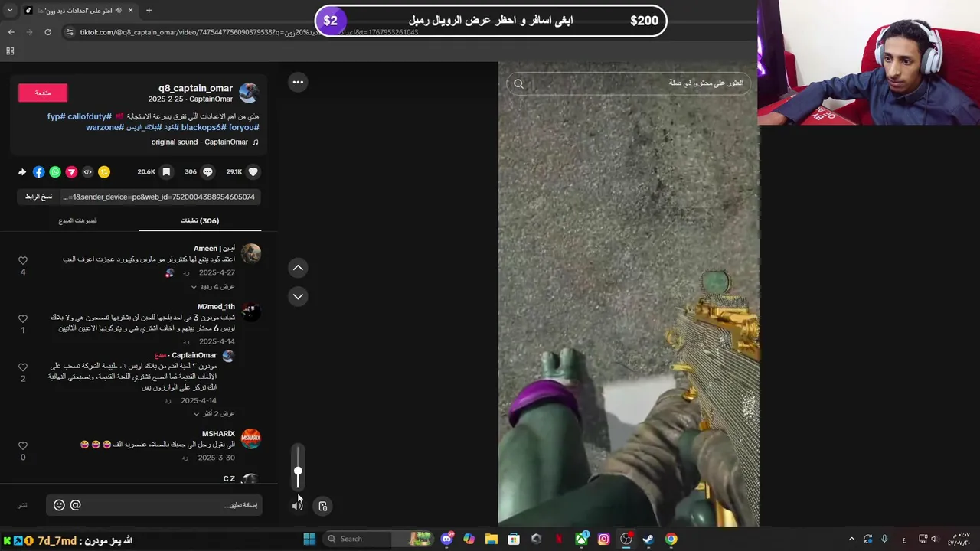This screenshot has height=551, width=980.
Task: Mute the video with the speaker icon
Action: point(297,505)
